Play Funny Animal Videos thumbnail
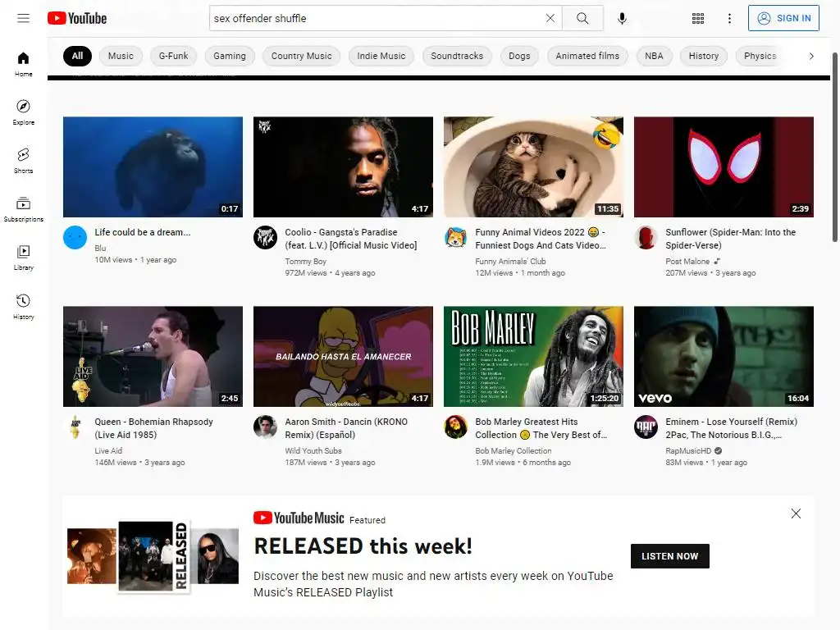The height and width of the screenshot is (630, 840). tap(533, 167)
